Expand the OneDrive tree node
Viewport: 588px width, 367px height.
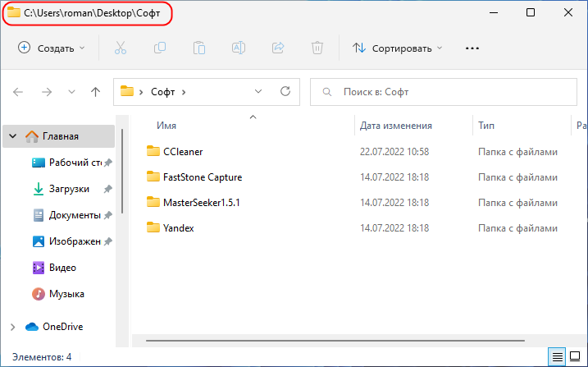pos(13,327)
